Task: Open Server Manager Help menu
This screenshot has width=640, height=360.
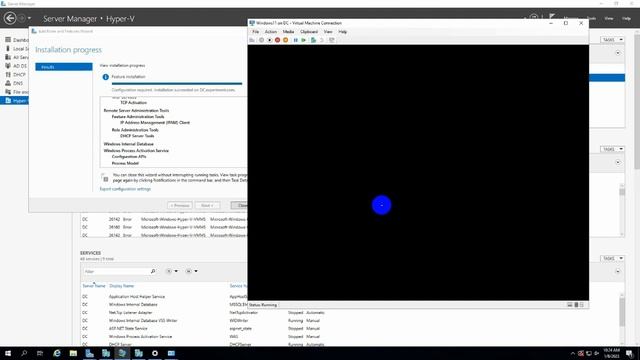Action: pos(626,18)
